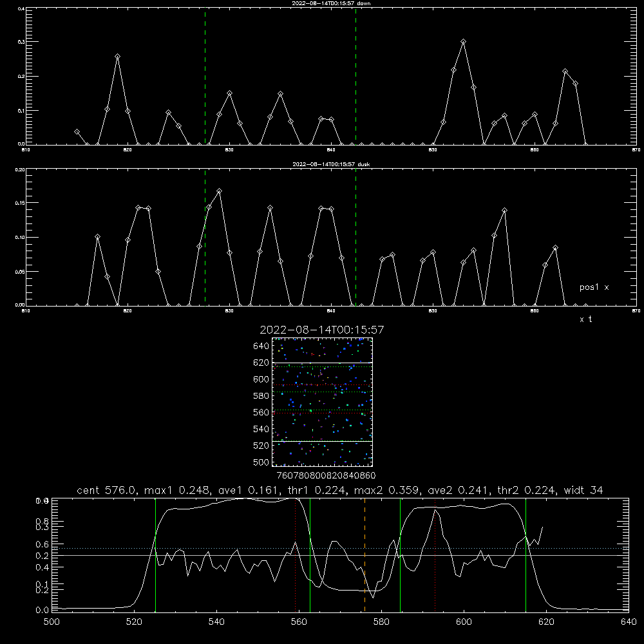Click 'widt 34' in bottom plot title

click(x=583, y=490)
